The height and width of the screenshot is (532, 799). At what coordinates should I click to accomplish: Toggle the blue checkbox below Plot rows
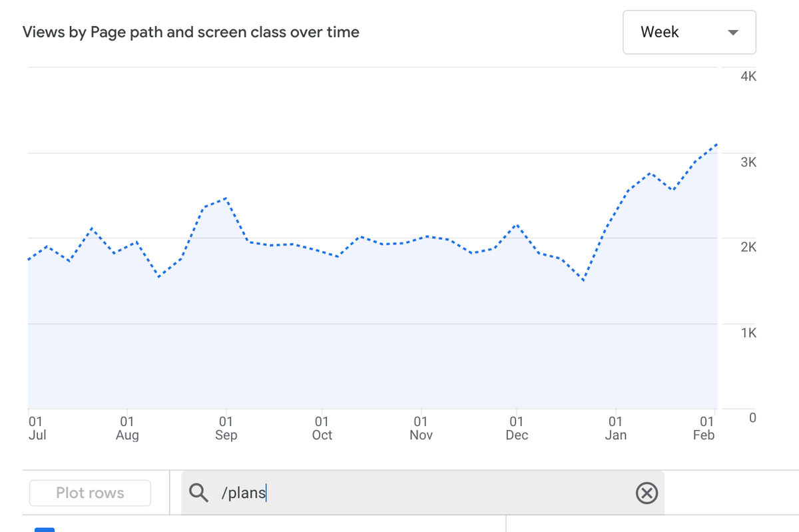(x=45, y=529)
